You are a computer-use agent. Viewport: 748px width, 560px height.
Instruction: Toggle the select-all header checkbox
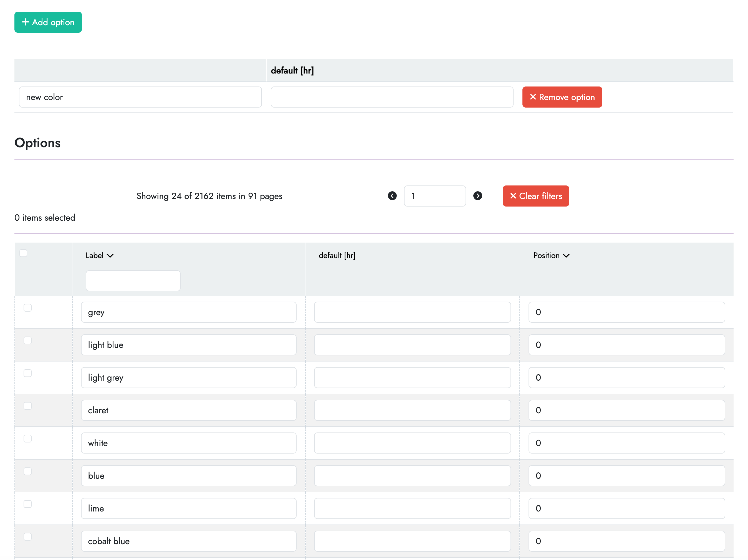pos(23,253)
